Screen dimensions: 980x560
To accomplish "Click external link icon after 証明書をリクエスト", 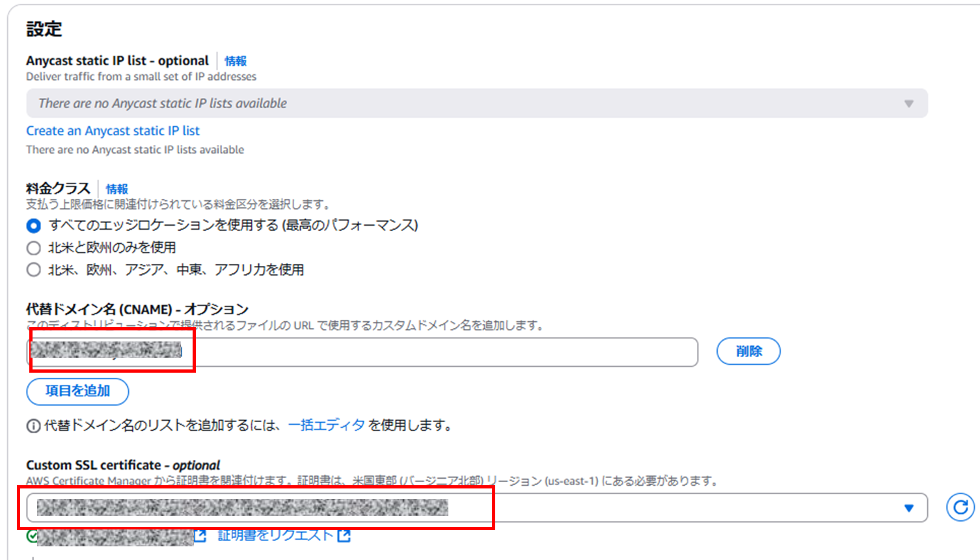I will coord(344,536).
